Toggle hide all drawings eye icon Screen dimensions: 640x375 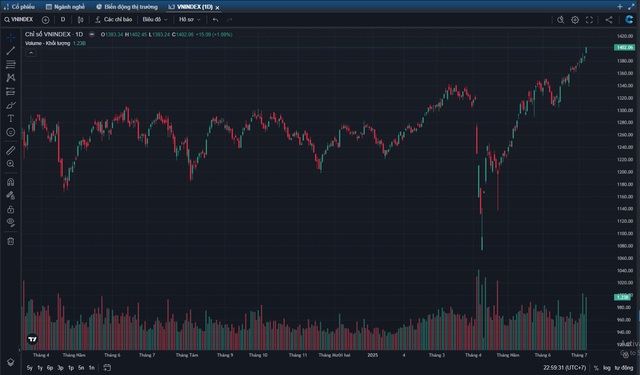[11, 222]
